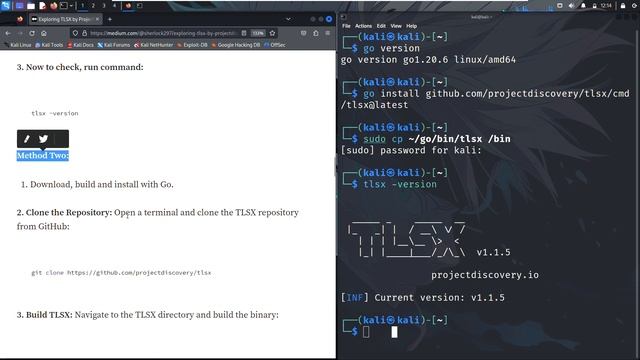640x360 pixels.
Task: Click the highlight pen icon in Medium popup
Action: tap(27, 139)
